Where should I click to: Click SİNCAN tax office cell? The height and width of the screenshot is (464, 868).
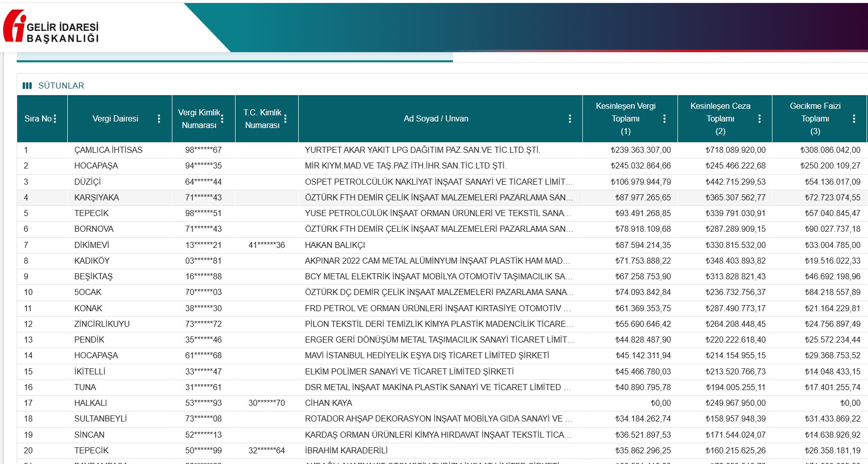tap(89, 435)
